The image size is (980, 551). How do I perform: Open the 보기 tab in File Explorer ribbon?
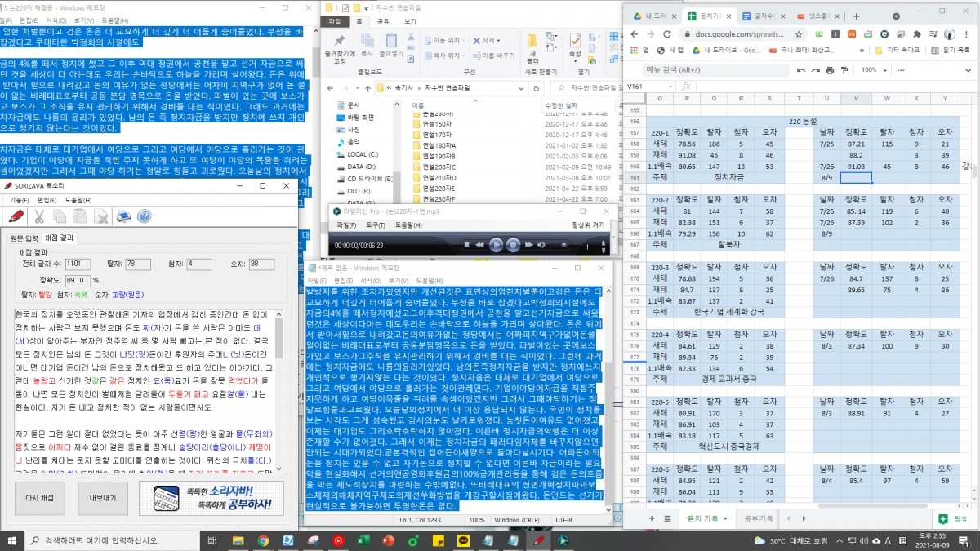409,21
